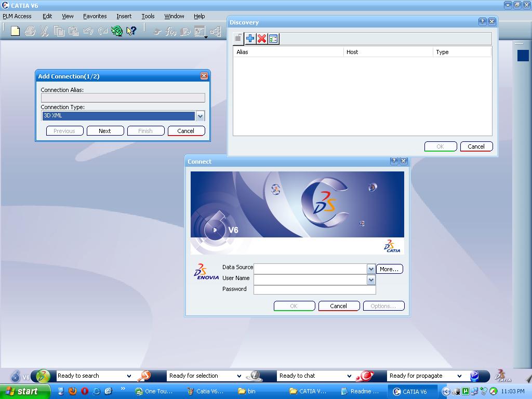Click the orange search magnifier icon
This screenshot has width=532, height=399.
(x=144, y=376)
